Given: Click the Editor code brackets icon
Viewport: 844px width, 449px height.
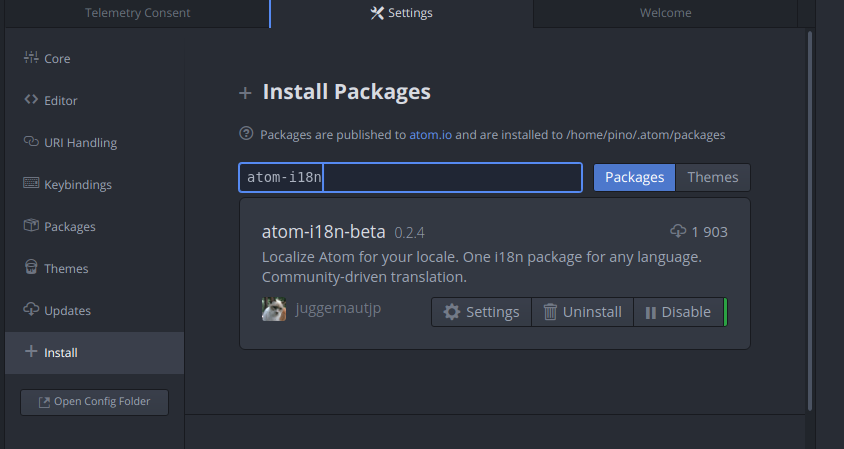Looking at the screenshot, I should 31,100.
